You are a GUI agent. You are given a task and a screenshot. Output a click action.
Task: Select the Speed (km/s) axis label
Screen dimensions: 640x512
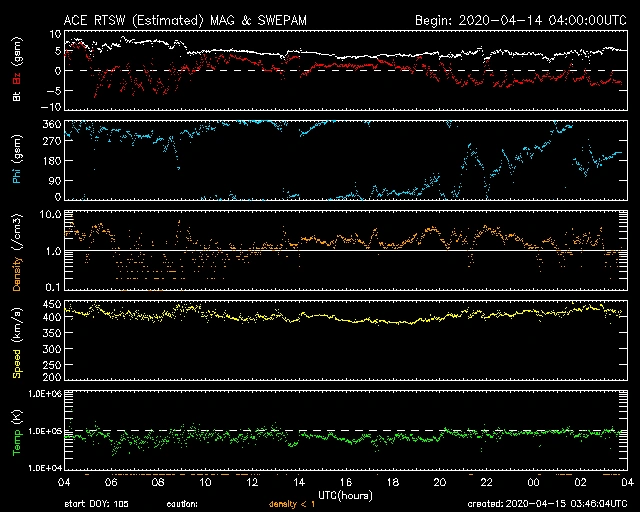[x=17, y=340]
